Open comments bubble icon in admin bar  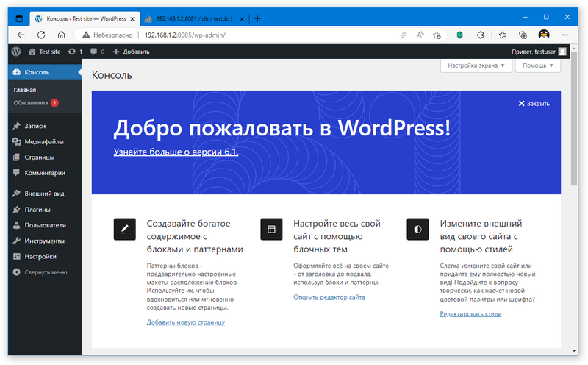(94, 52)
